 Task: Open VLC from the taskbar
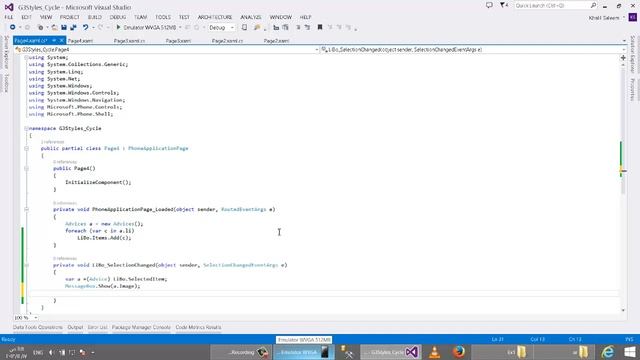pos(435,352)
